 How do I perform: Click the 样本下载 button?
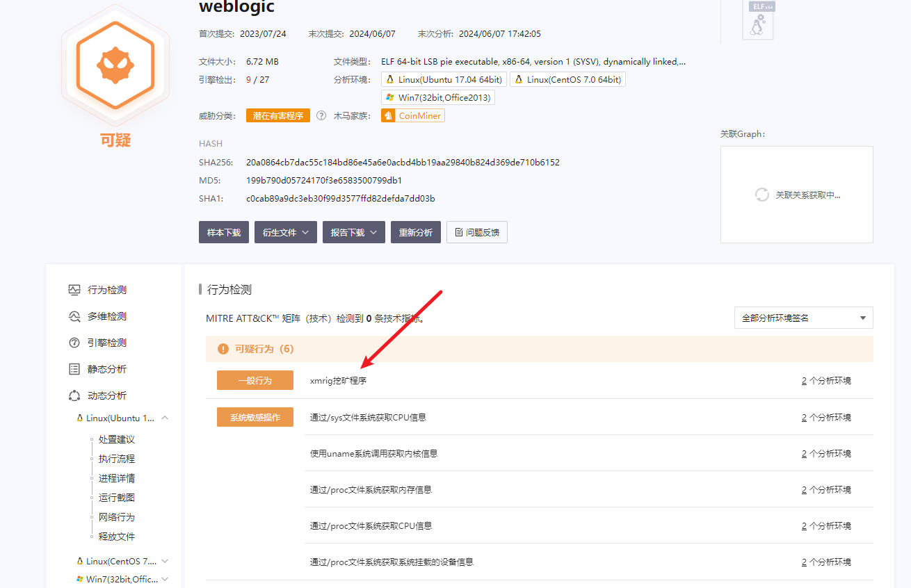(224, 232)
